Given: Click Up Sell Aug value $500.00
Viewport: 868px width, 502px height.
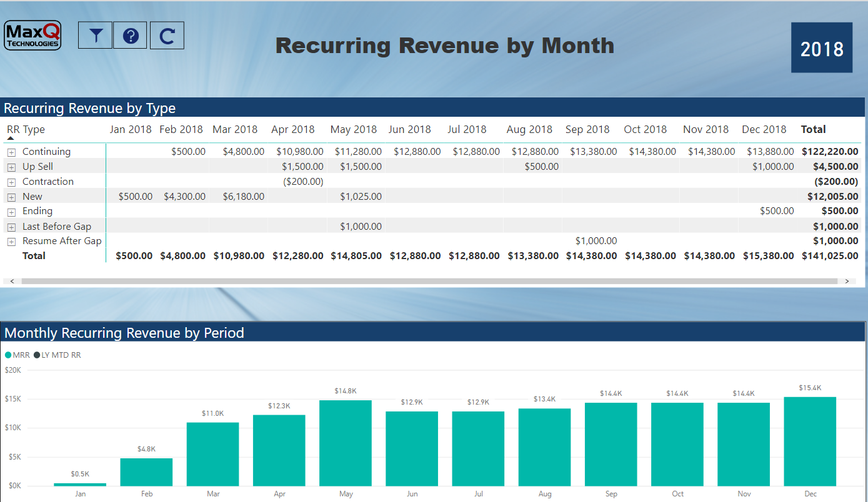Looking at the screenshot, I should [x=542, y=167].
